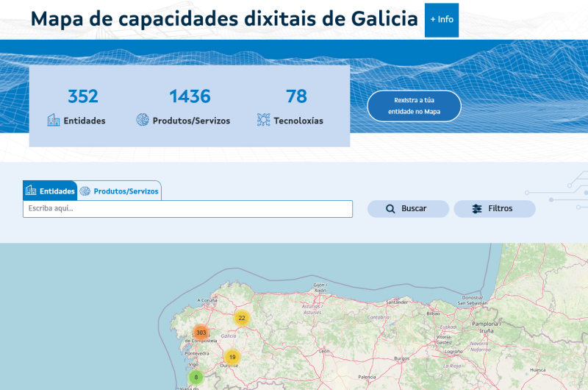The width and height of the screenshot is (588, 390).
Task: Click the network icon beside Tecnoloxías
Action: [x=264, y=120]
